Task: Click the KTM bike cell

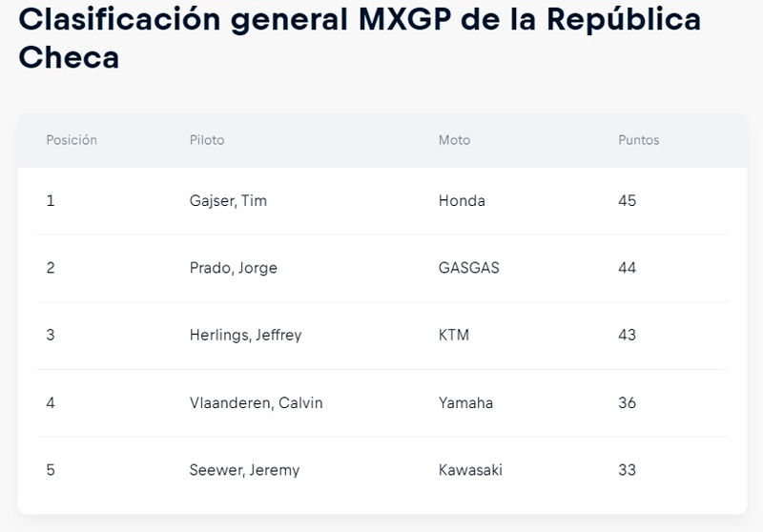Action: tap(454, 335)
